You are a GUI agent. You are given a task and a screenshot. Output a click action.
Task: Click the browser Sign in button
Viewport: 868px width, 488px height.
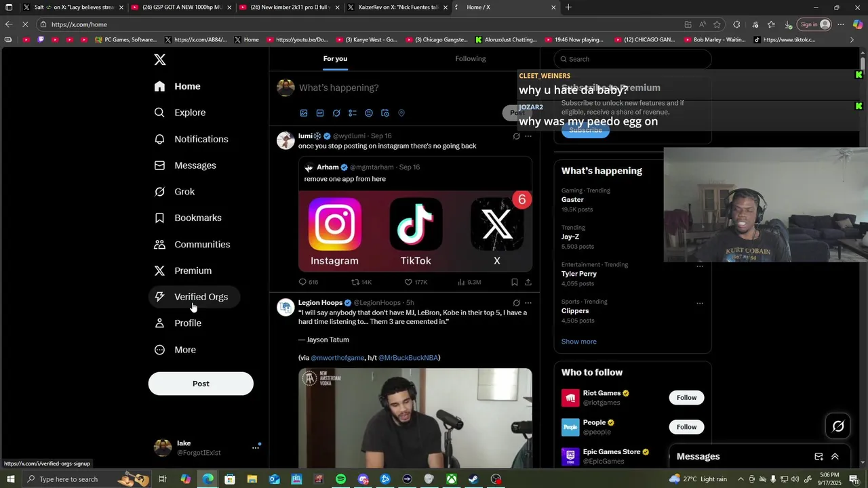click(814, 24)
